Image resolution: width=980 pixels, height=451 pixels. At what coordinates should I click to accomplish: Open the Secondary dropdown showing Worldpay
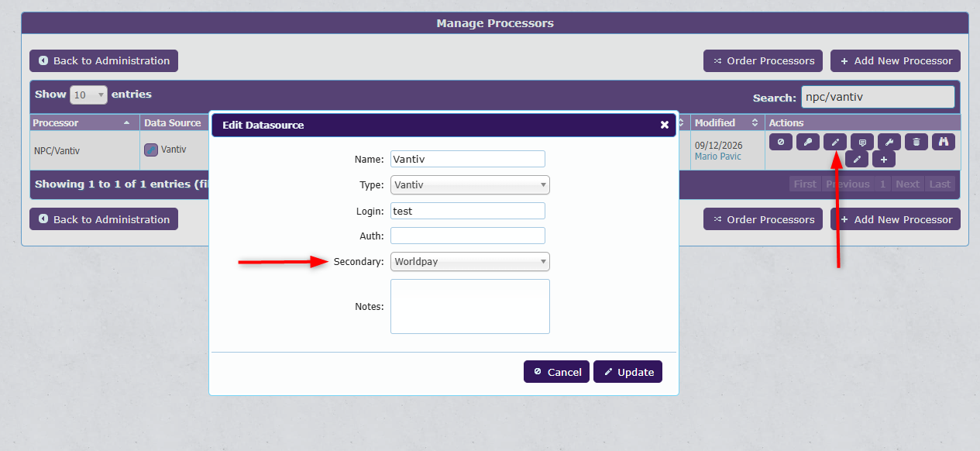470,261
